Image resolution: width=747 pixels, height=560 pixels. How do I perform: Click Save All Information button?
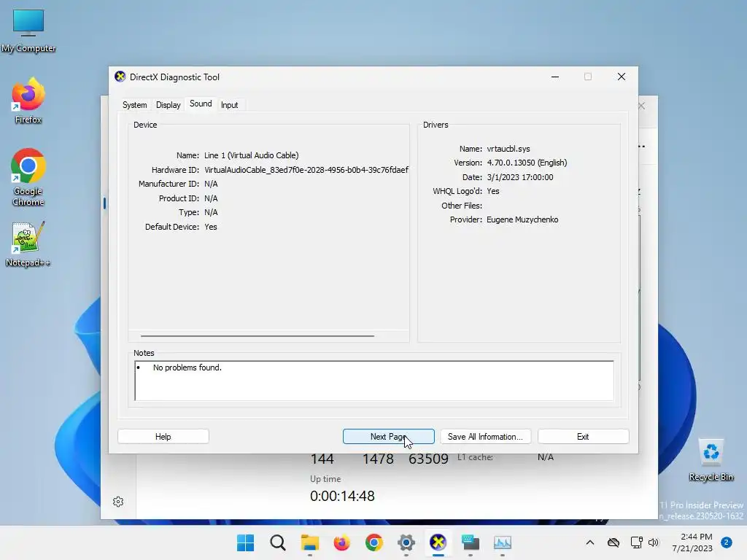(485, 437)
